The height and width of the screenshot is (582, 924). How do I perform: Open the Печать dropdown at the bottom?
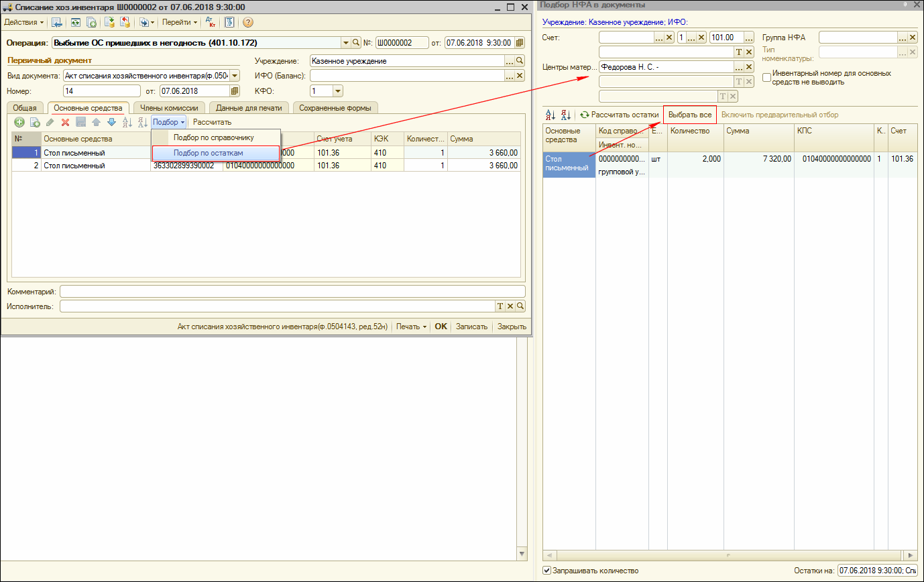(x=411, y=327)
